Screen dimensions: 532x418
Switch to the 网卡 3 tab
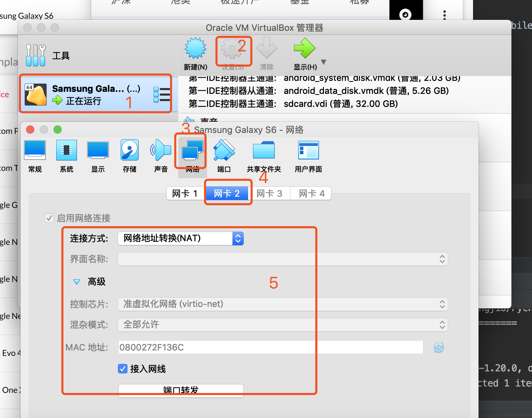[269, 194]
